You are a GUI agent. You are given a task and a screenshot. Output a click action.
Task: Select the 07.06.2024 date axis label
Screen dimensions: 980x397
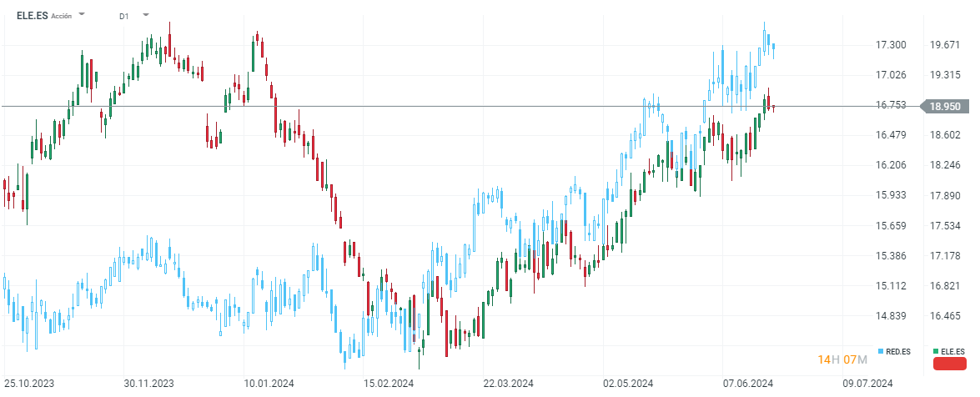coord(748,383)
